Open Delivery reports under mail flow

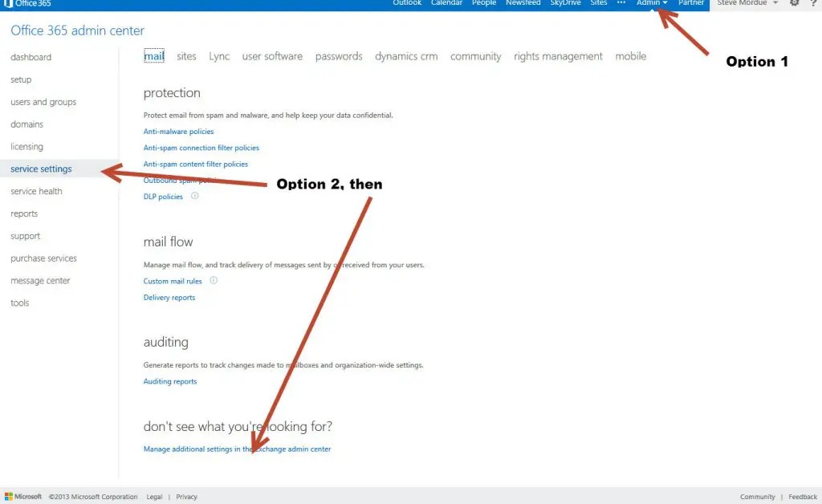pos(169,297)
